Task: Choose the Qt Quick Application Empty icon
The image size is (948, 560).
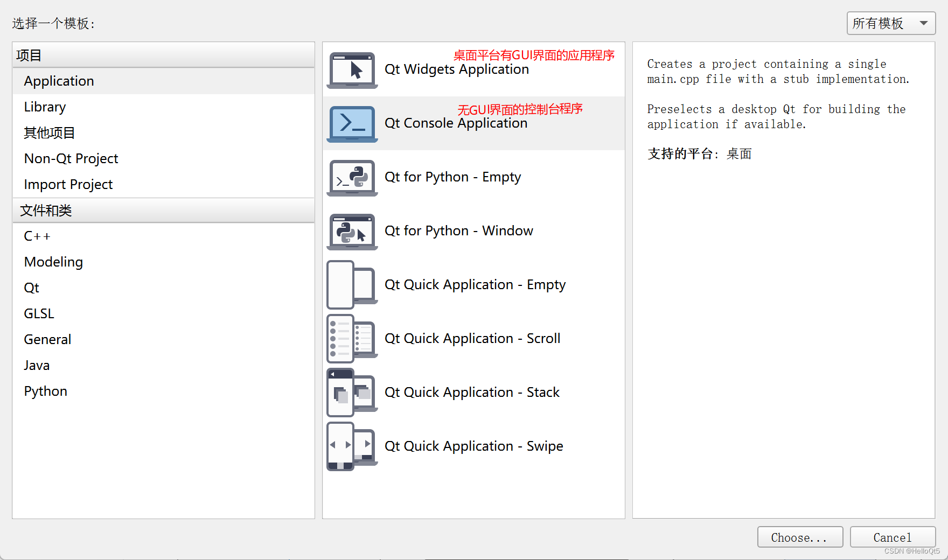Action: [x=352, y=285]
